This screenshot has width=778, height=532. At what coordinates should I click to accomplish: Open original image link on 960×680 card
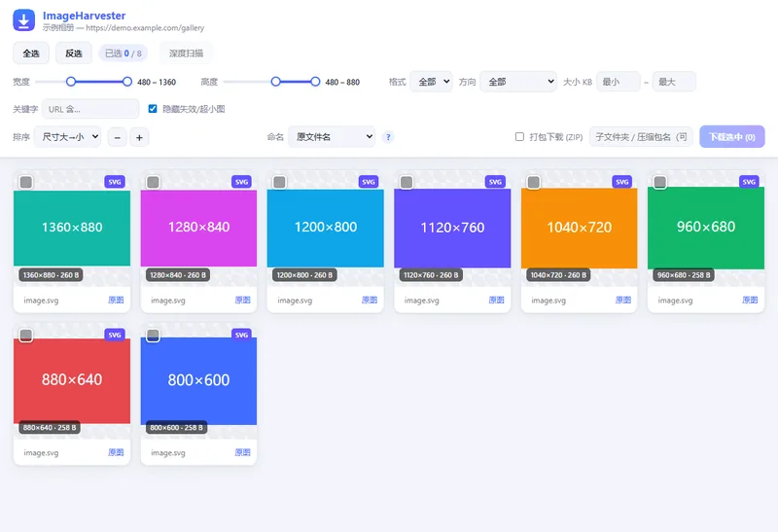pos(750,300)
